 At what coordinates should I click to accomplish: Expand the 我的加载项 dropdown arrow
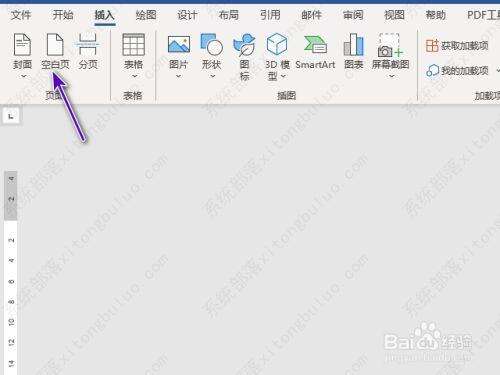[x=498, y=71]
